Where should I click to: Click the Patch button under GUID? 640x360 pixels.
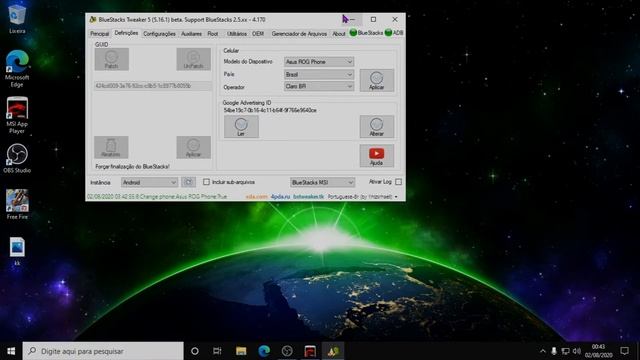112,59
